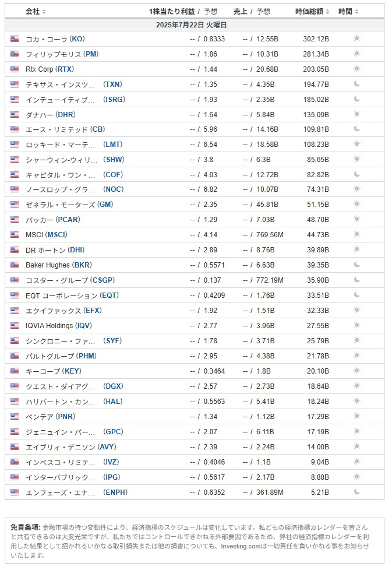Click the US flag next to MSCI

[x=15, y=234]
